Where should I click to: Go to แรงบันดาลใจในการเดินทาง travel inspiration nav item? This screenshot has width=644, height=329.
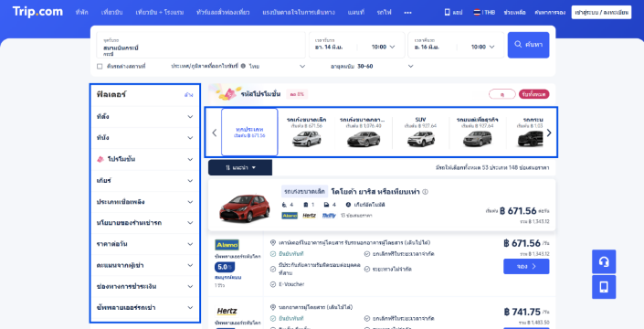point(299,12)
